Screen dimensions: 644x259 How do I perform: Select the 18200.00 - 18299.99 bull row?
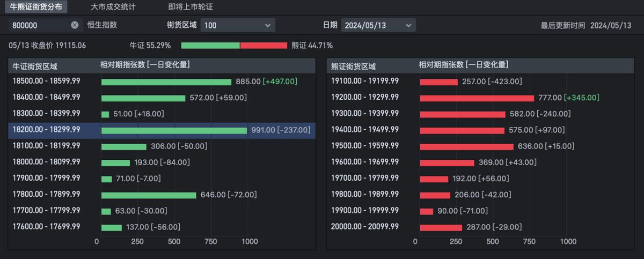click(162, 130)
